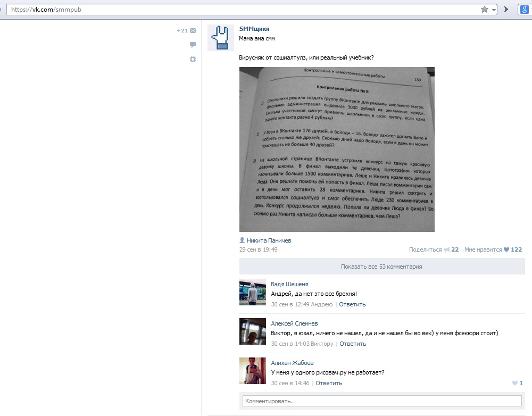Open the SMMщики group name link
The image size is (532, 416).
point(254,29)
